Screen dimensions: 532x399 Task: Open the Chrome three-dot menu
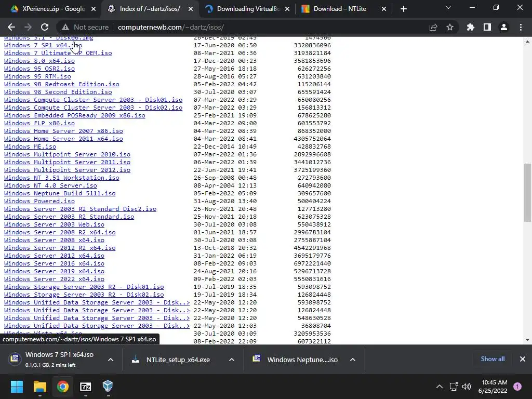[x=521, y=27]
